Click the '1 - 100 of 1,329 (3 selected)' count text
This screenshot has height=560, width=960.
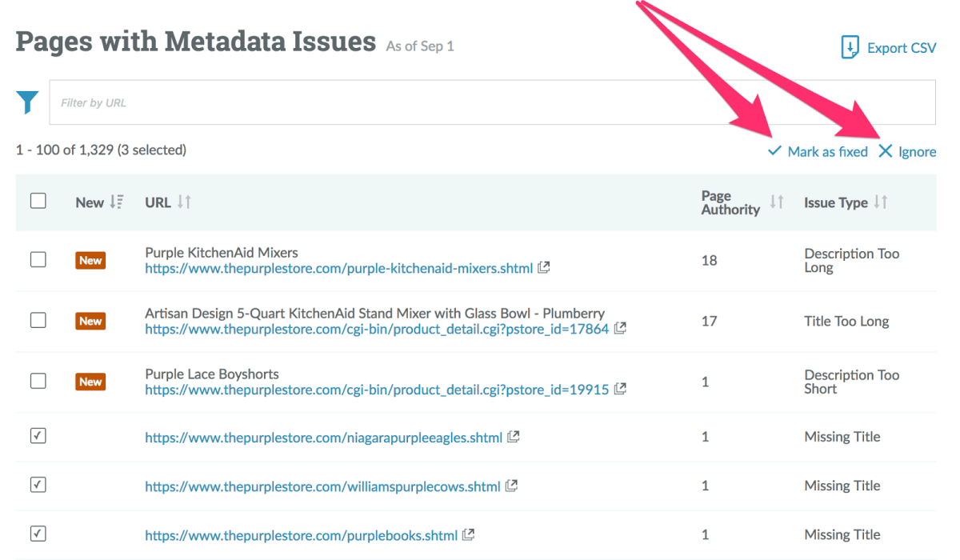[101, 150]
